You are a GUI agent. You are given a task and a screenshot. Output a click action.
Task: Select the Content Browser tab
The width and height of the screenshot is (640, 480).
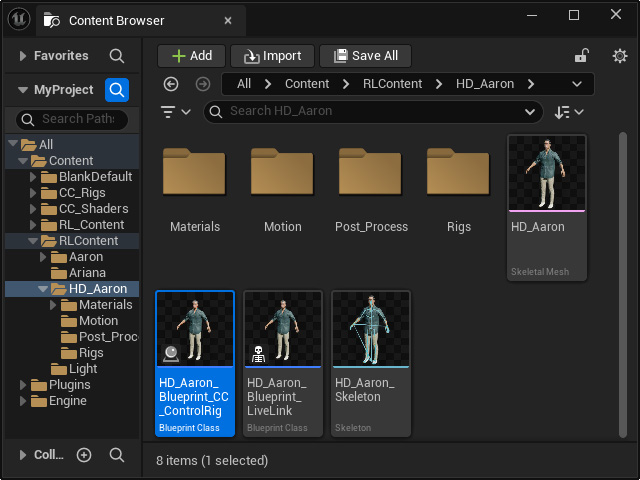[141, 20]
